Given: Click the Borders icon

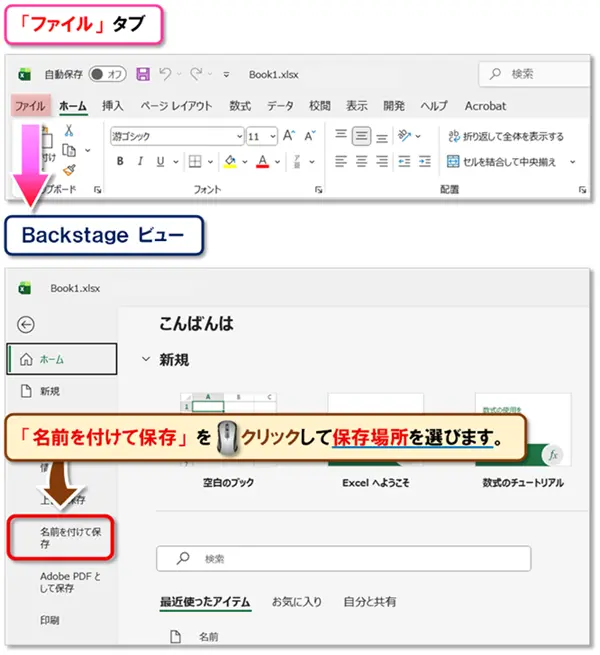Looking at the screenshot, I should 195,161.
